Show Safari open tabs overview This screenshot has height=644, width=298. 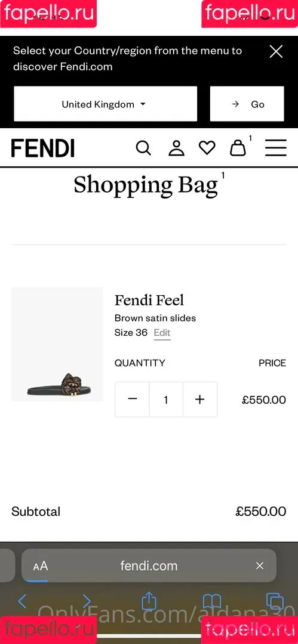pyautogui.click(x=275, y=602)
